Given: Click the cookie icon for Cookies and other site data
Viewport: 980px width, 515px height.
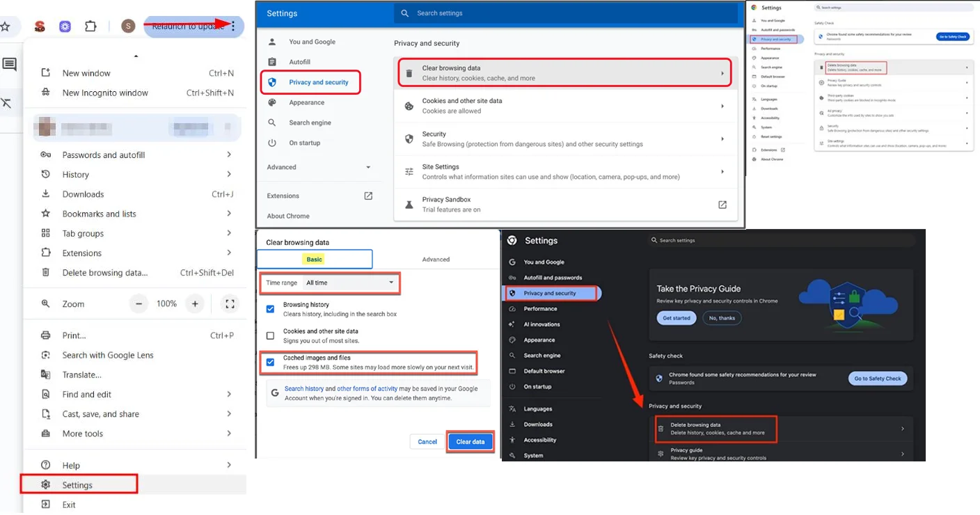Looking at the screenshot, I should tap(409, 106).
